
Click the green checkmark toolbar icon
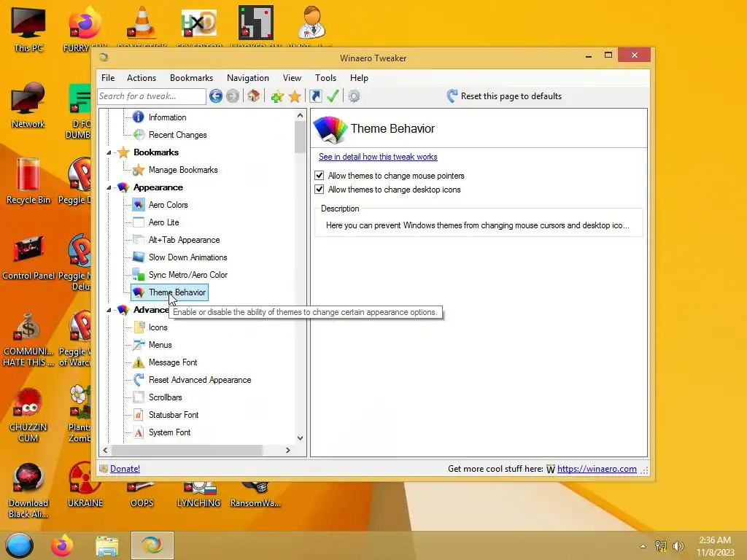pyautogui.click(x=333, y=96)
